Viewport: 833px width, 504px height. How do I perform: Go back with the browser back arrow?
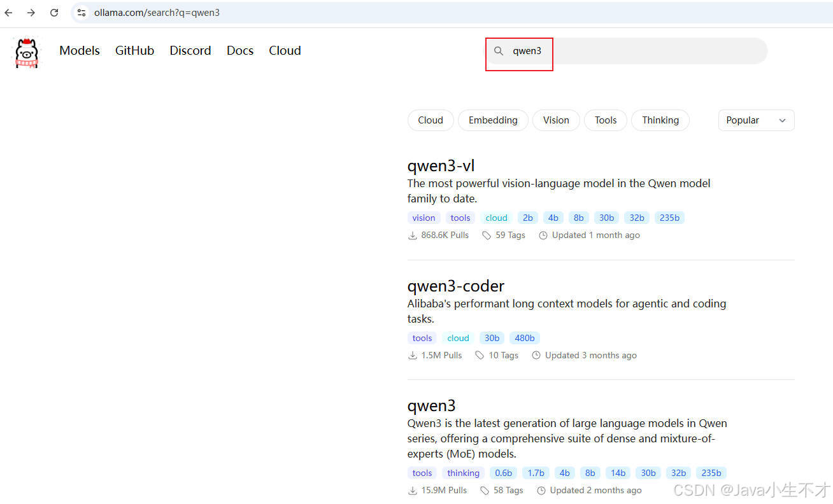point(9,13)
